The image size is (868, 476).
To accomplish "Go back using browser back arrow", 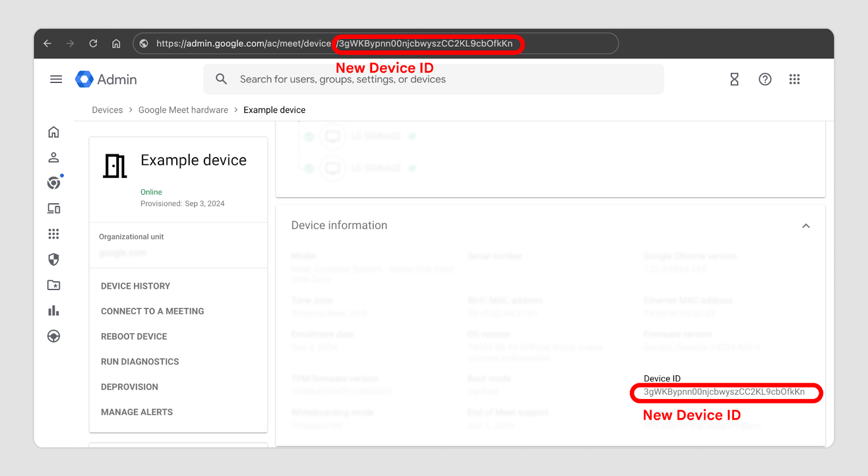I will (x=48, y=43).
